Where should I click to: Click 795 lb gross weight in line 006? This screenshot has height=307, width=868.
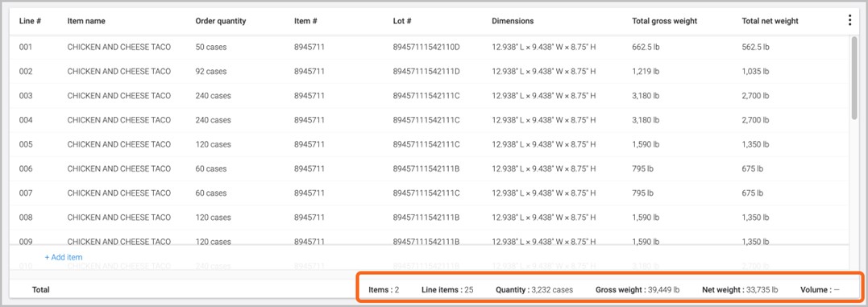click(642, 168)
